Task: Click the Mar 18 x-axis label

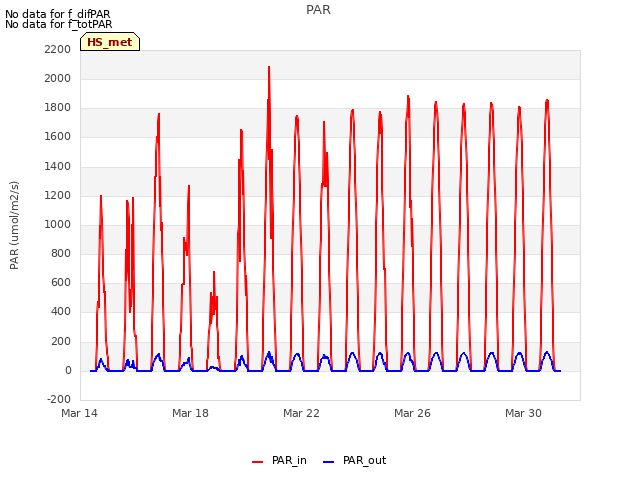Action: click(x=190, y=413)
